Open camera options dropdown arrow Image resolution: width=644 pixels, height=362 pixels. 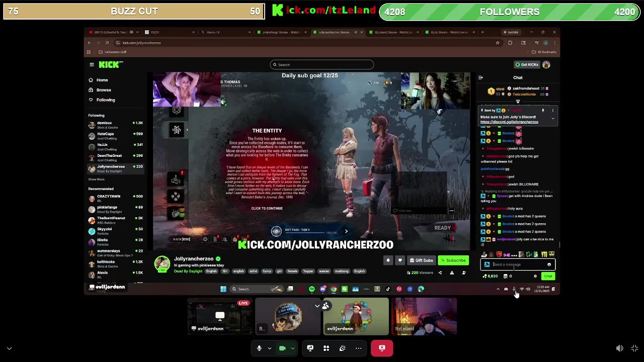point(292,348)
